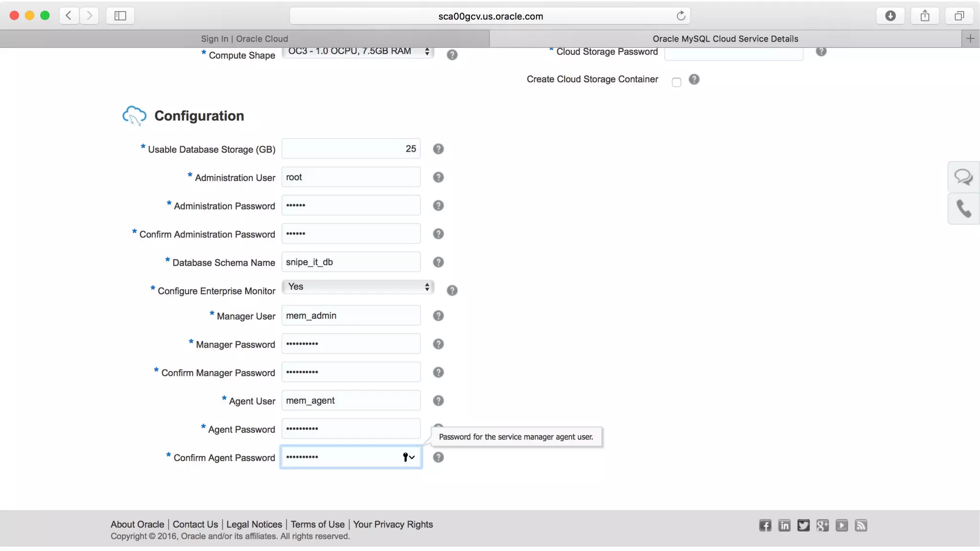Click help icon next to Usable Database Storage
Viewport: 980px width, 551px height.
[438, 149]
